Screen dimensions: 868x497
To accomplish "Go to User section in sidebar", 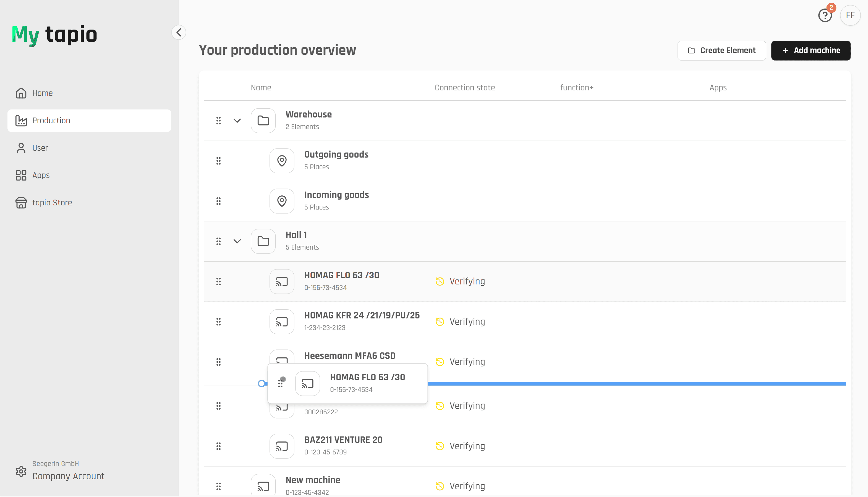I will click(x=40, y=148).
